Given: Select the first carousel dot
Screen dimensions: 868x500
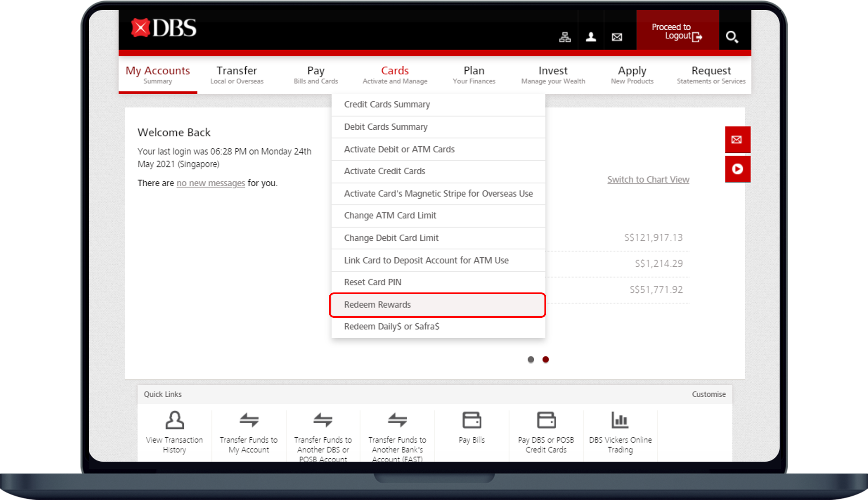Looking at the screenshot, I should (x=531, y=360).
